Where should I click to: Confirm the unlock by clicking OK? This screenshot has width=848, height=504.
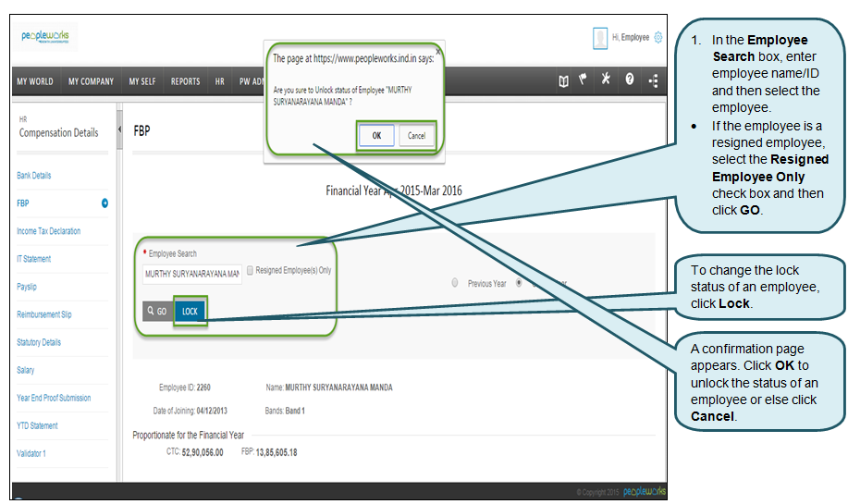[376, 135]
